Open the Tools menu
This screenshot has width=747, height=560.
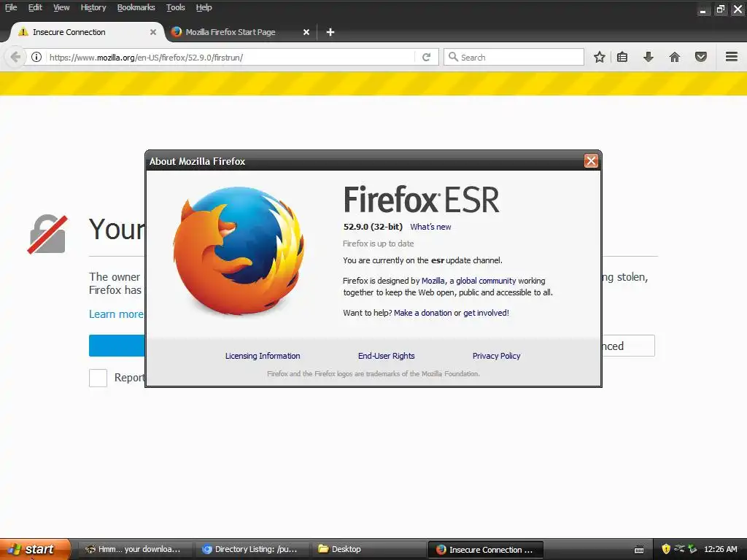pyautogui.click(x=175, y=7)
